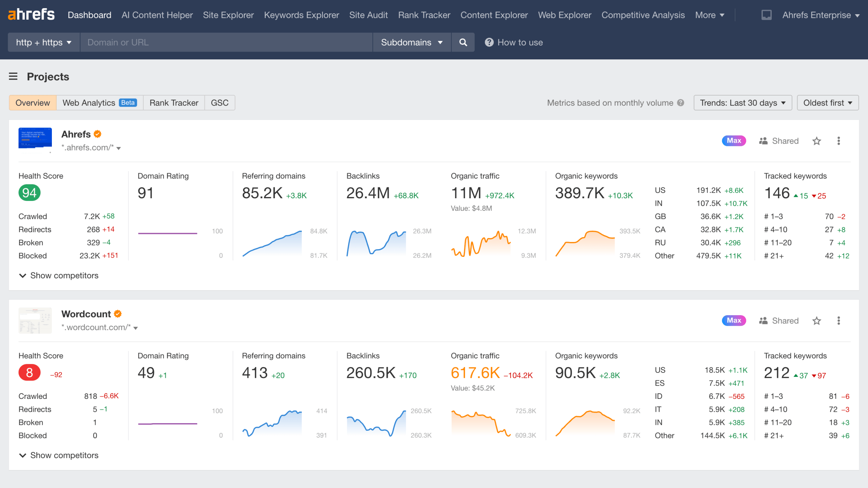
Task: Open Site Audit from the top navigation
Action: point(368,15)
